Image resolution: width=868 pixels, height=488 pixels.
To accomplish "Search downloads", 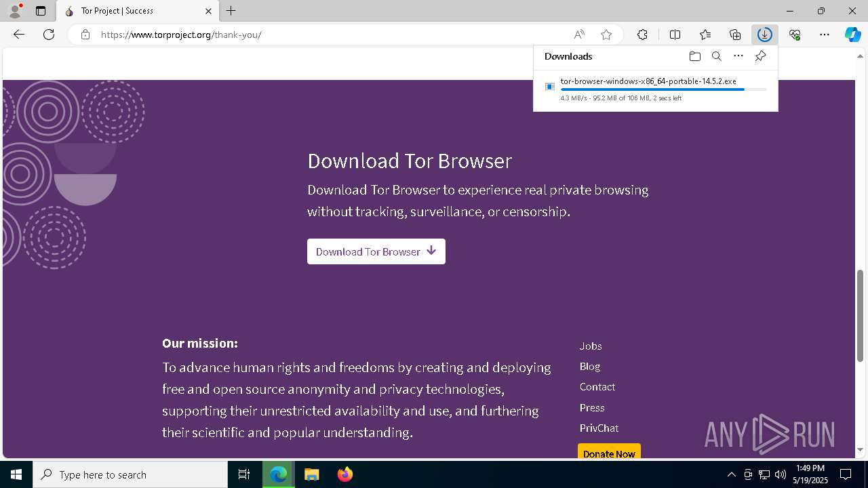I will point(717,56).
